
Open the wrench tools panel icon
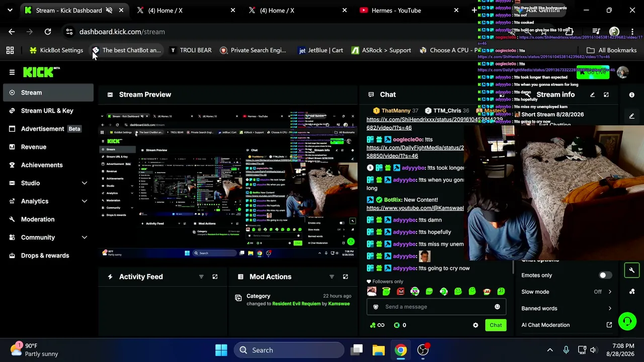tap(632, 270)
